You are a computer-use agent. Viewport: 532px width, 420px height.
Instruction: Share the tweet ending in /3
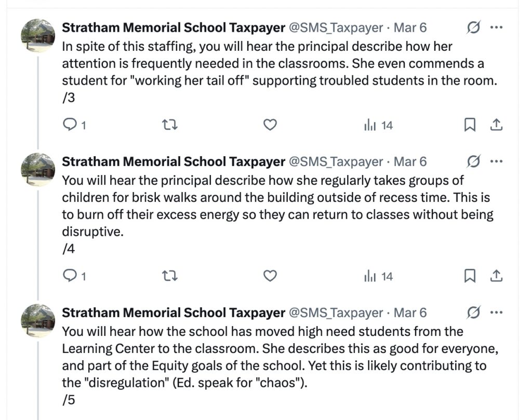coord(496,125)
